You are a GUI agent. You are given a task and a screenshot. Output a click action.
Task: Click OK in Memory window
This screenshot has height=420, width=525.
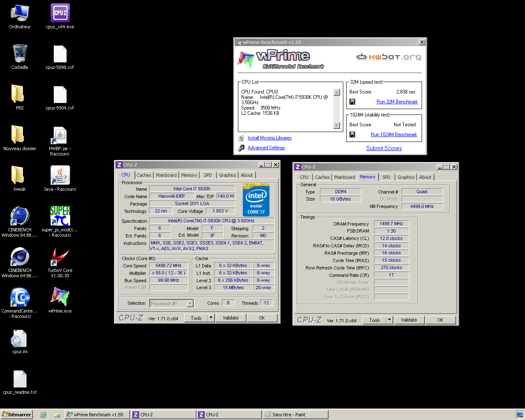click(441, 320)
